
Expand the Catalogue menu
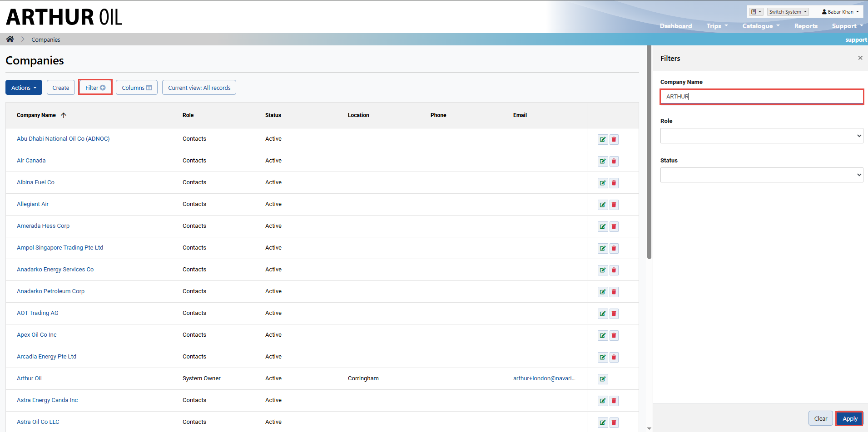tap(761, 26)
